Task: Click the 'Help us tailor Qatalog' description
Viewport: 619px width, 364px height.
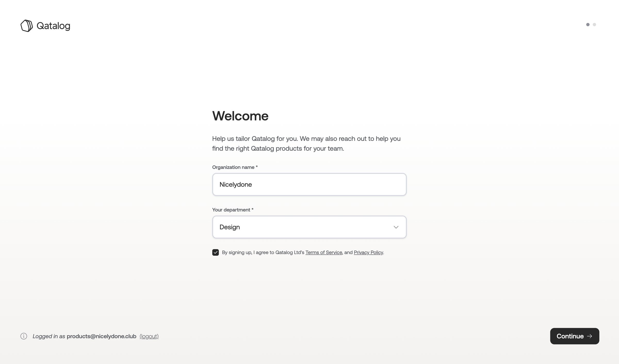Action: (306, 143)
